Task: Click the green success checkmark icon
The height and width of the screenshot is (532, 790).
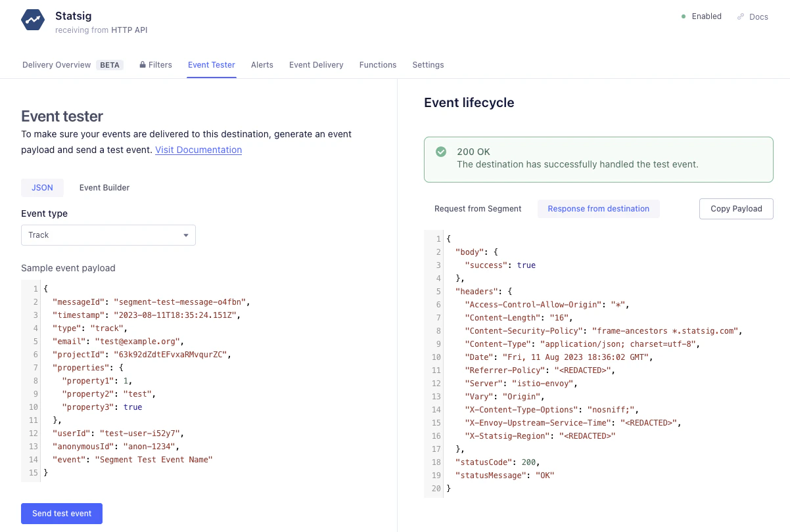Action: [442, 152]
